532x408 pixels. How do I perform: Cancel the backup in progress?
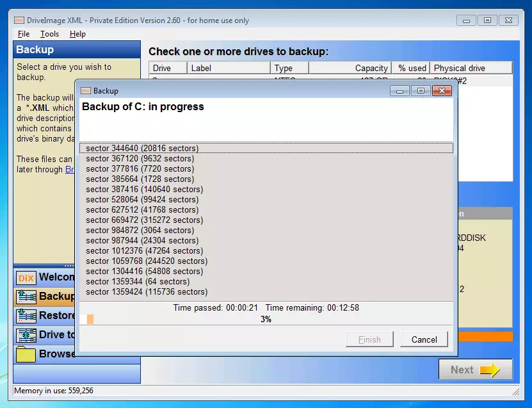click(424, 339)
